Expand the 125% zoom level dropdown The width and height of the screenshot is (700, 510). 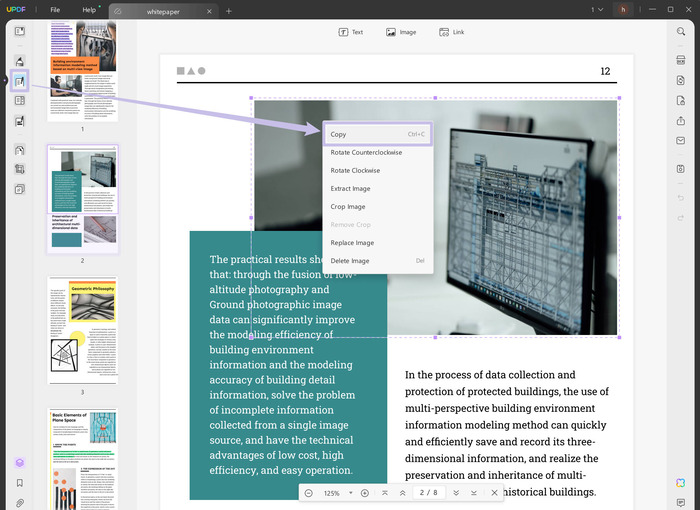click(x=350, y=493)
